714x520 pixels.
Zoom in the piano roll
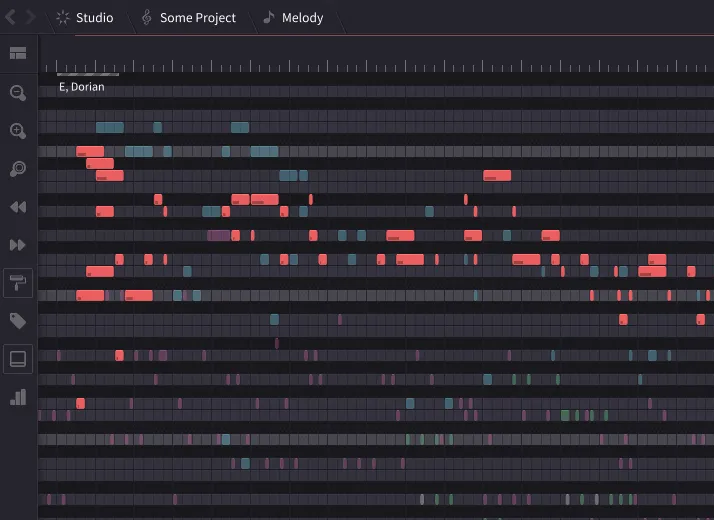click(18, 131)
